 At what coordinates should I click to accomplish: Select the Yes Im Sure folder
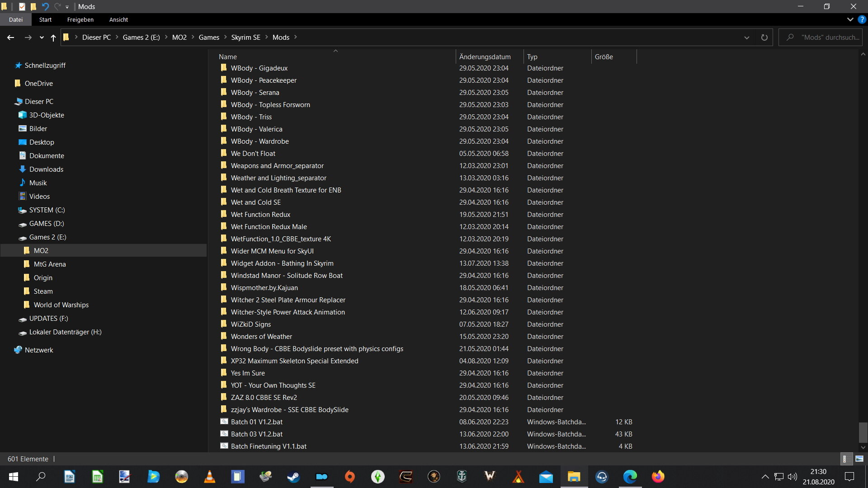248,373
